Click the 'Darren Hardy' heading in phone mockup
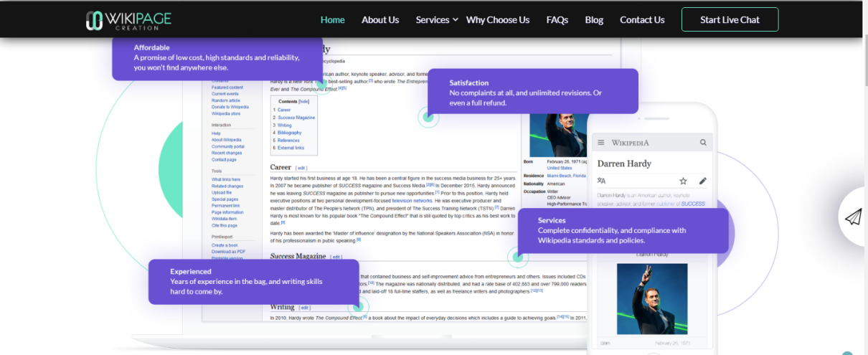This screenshot has height=355, width=868. point(624,164)
